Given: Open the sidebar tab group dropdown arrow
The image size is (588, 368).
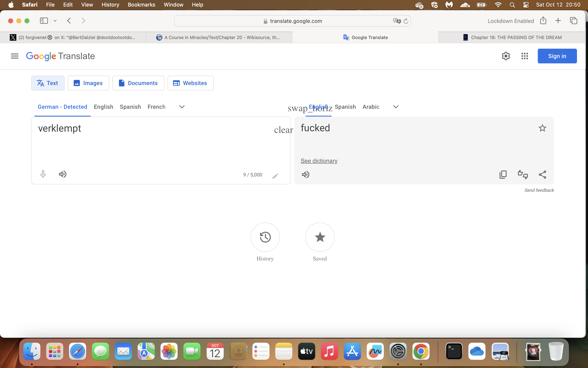Looking at the screenshot, I should (x=55, y=21).
